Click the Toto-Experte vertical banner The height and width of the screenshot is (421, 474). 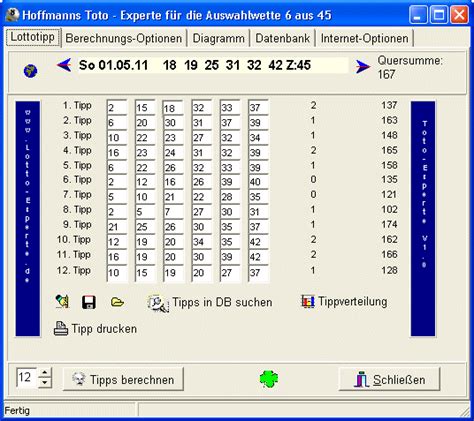click(x=423, y=219)
